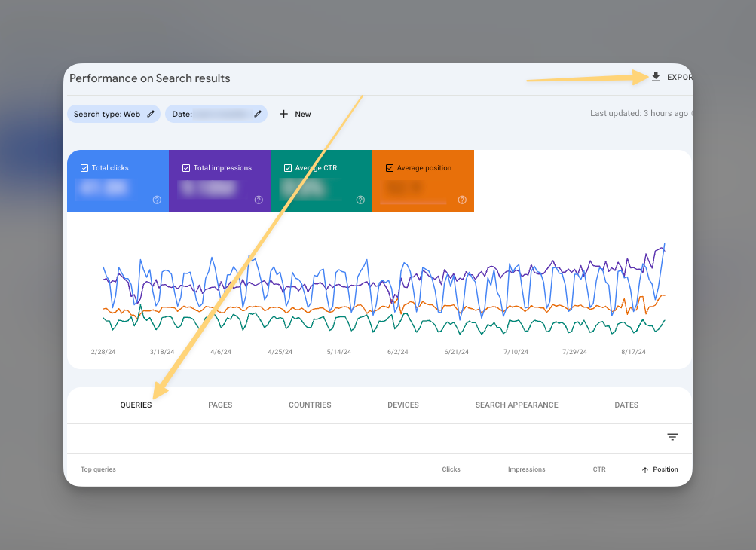Open the Devices tab
Screen dimensions: 756x550
403,405
